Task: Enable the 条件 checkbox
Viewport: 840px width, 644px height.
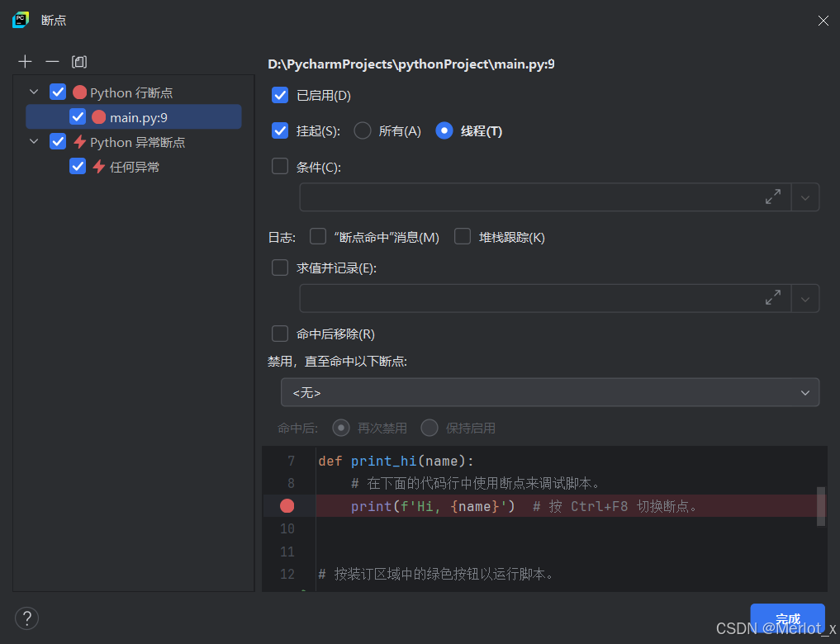Action: pyautogui.click(x=280, y=167)
